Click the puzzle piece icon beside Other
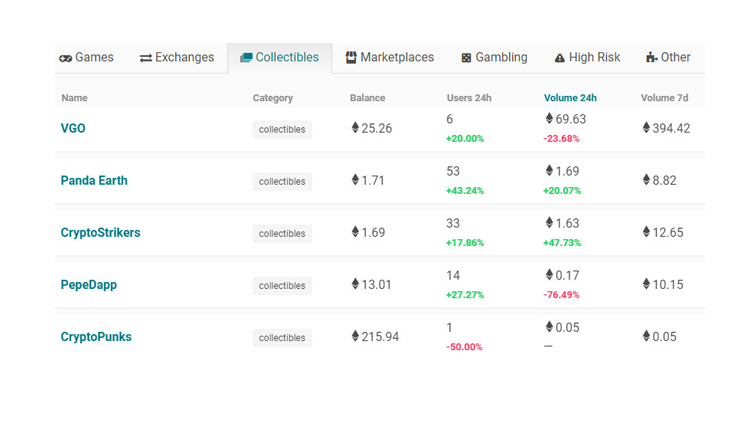750x430 pixels. pos(651,57)
